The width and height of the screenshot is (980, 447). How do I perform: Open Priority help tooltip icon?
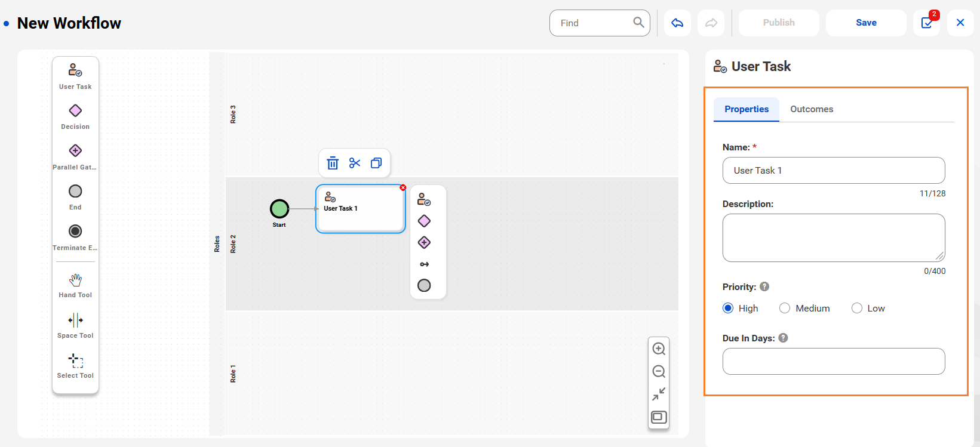click(x=764, y=287)
